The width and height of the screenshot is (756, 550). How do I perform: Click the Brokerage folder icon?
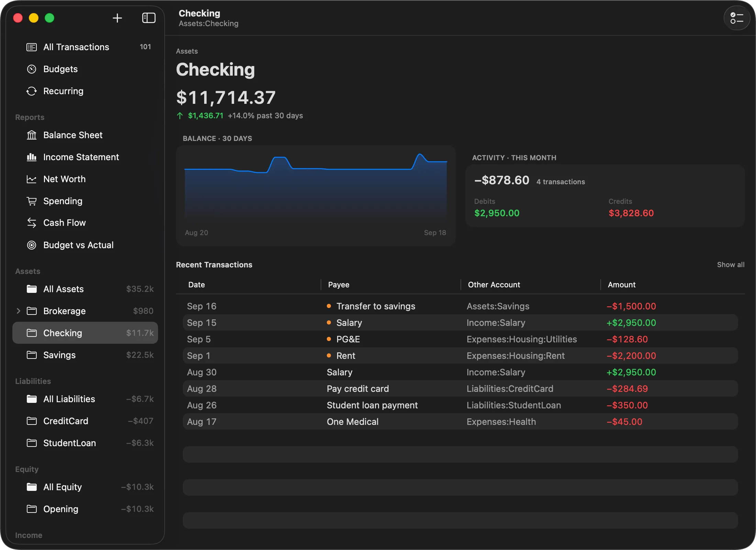click(x=32, y=311)
